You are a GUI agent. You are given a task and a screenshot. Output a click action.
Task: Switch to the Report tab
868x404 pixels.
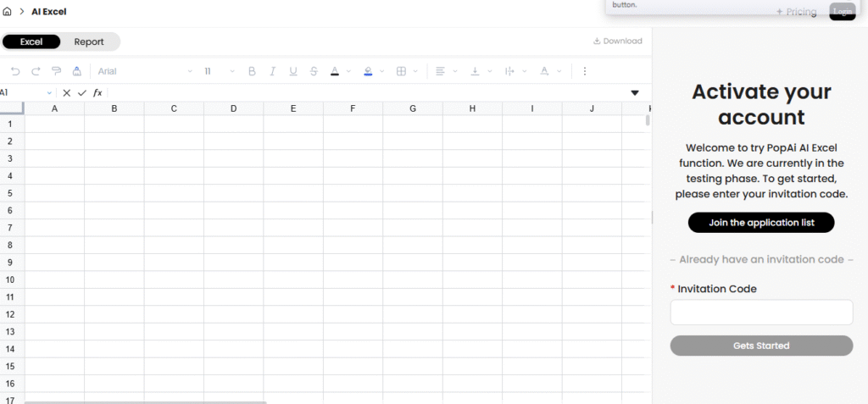pos(89,42)
